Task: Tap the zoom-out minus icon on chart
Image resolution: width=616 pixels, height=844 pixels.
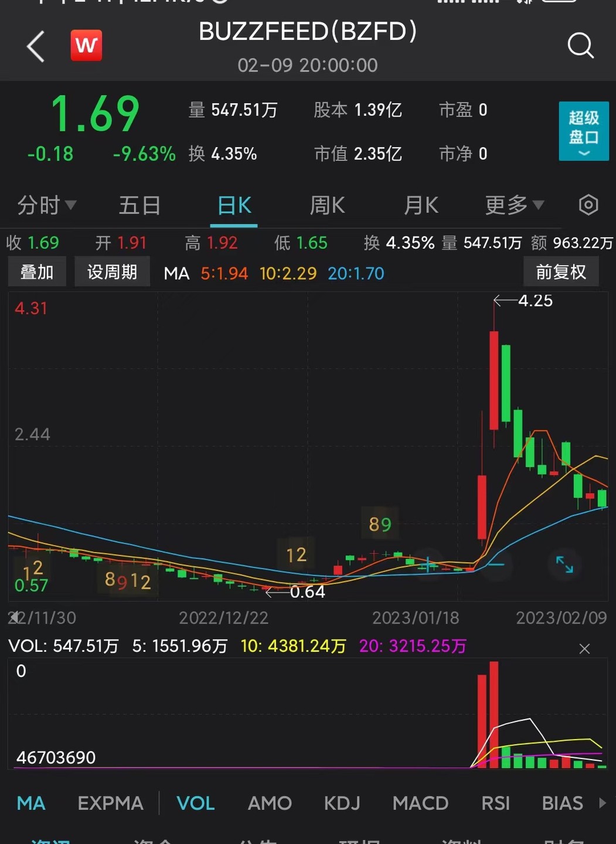Action: [x=496, y=564]
